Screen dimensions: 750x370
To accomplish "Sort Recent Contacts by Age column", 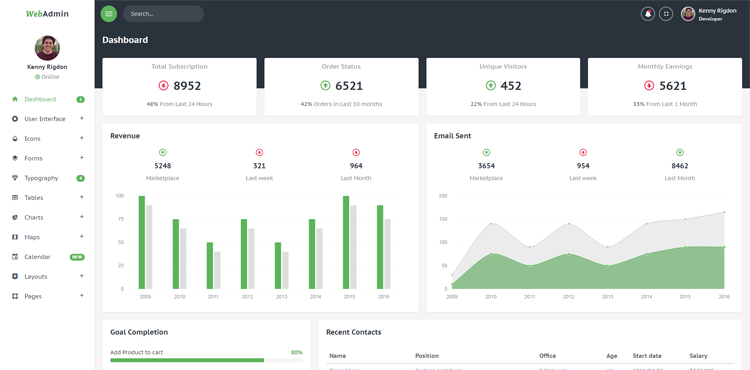I will click(612, 356).
